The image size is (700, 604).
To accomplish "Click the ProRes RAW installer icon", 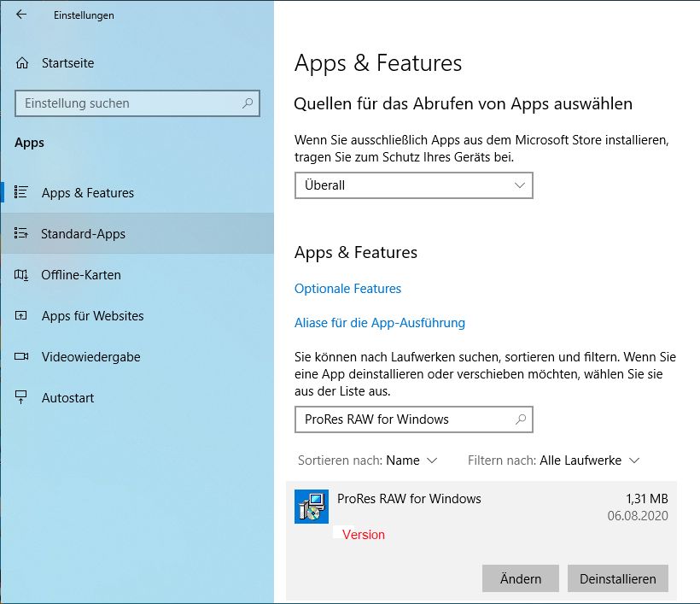I will (312, 507).
